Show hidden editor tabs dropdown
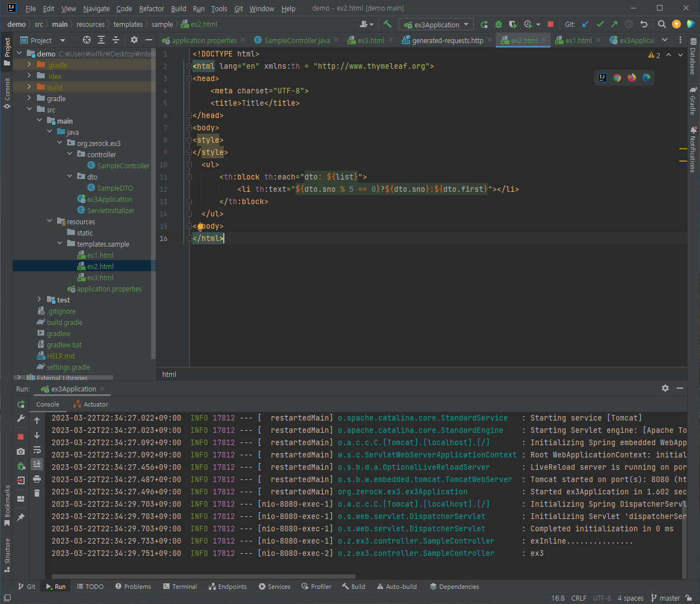This screenshot has height=604, width=700. (x=665, y=40)
